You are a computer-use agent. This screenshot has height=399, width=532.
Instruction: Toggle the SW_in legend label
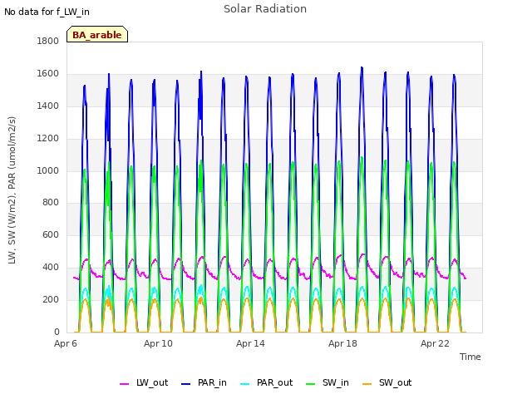(336, 382)
